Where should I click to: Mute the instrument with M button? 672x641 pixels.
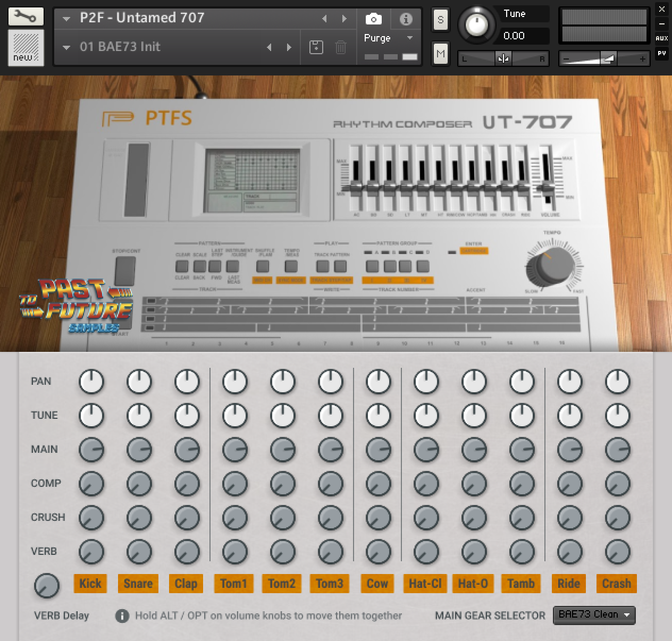tap(440, 54)
